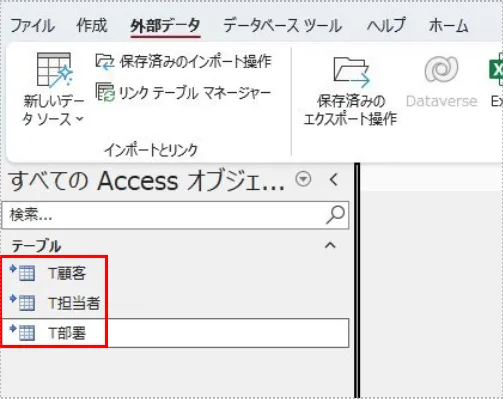Click the Dataverse swirl icon
The width and height of the screenshot is (503, 399).
pyautogui.click(x=441, y=69)
